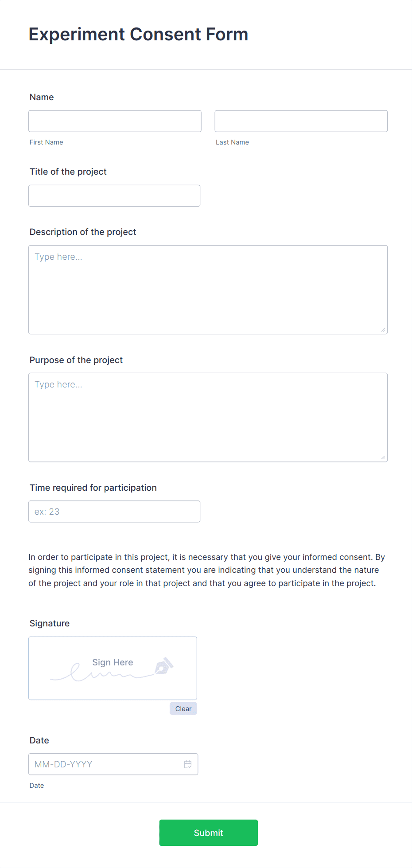The image size is (412, 868).
Task: Click the First Name helper label
Action: click(x=46, y=142)
